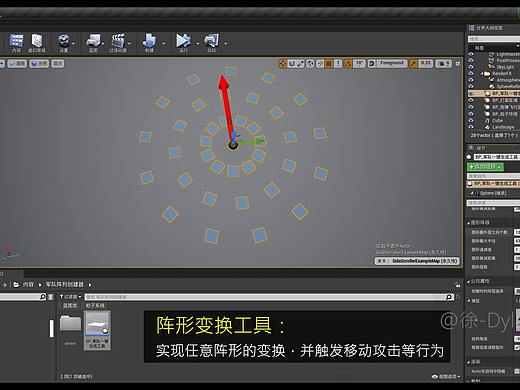Toggle visibility of the RenderFX folder
This screenshot has height=390, width=520.
[471, 73]
